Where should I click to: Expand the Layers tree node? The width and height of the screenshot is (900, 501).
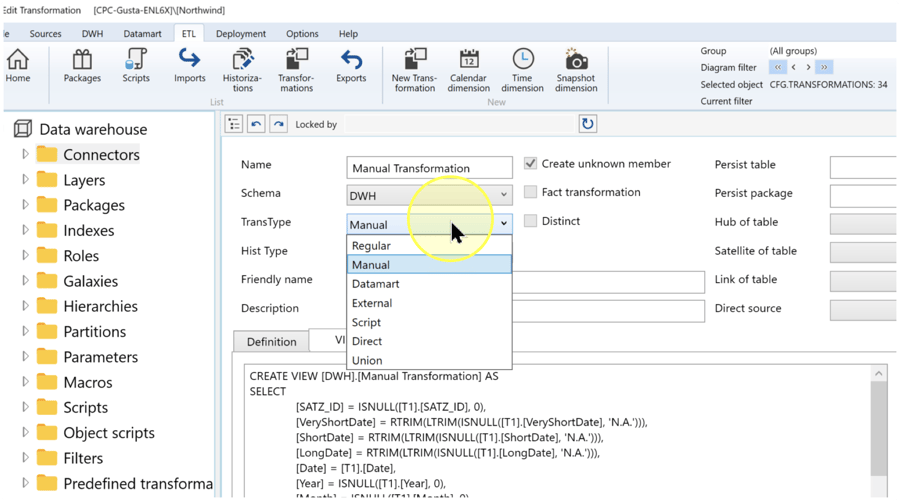click(x=25, y=180)
